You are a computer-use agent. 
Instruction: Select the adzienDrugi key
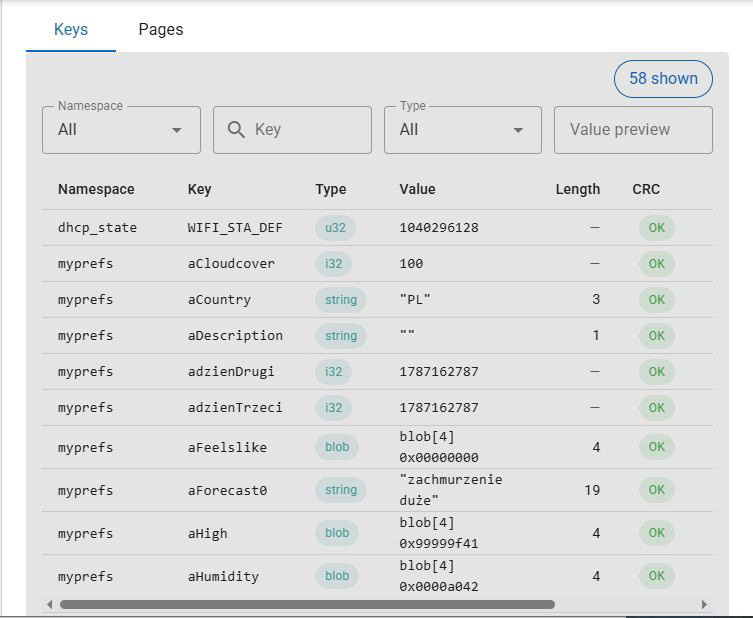231,372
